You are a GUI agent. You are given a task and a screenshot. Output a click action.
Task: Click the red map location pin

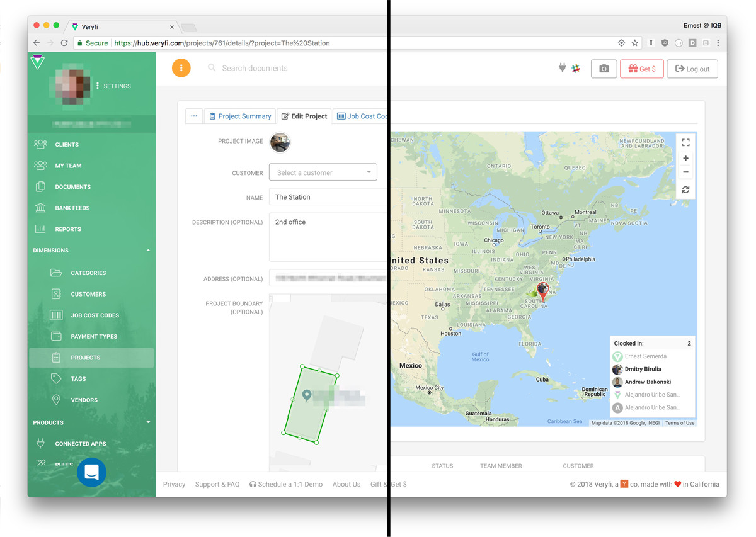(542, 293)
